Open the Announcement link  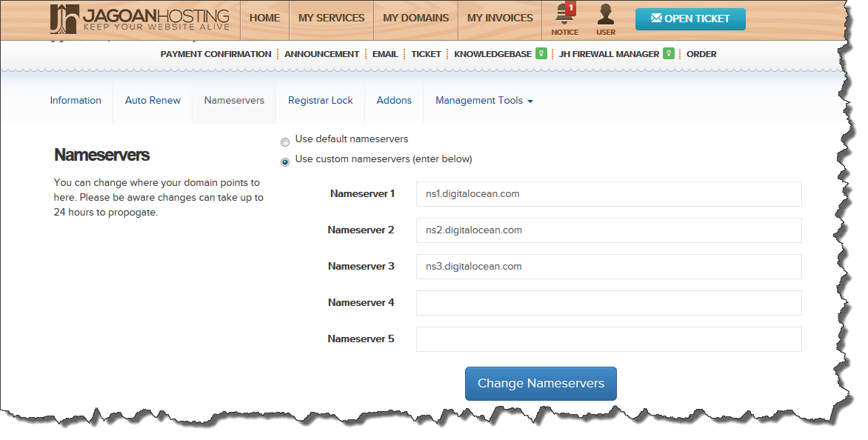click(x=321, y=54)
